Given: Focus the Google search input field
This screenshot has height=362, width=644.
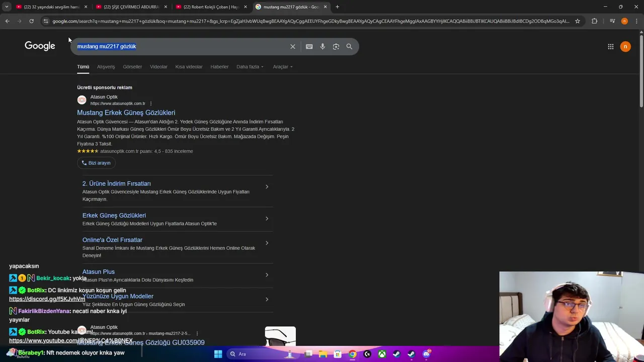Looking at the screenshot, I should click(181, 46).
